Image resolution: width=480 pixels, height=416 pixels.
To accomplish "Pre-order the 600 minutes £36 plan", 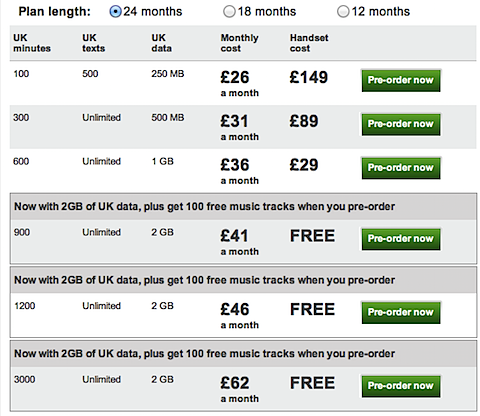I will tap(401, 168).
